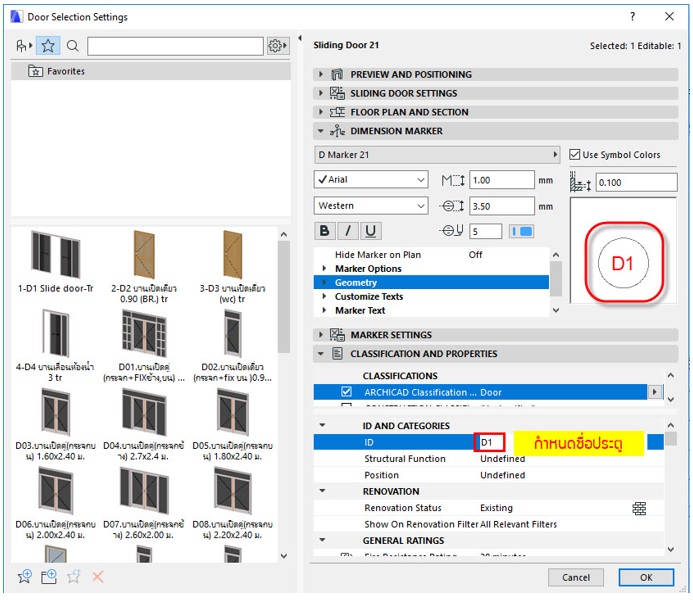
Task: Toggle underline text for marker
Action: (x=371, y=231)
